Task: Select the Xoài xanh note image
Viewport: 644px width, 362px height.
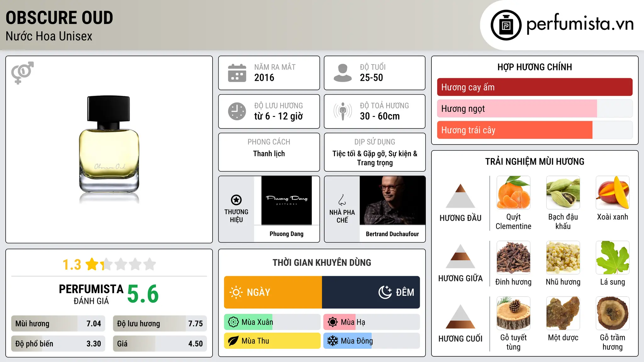Action: click(x=613, y=193)
